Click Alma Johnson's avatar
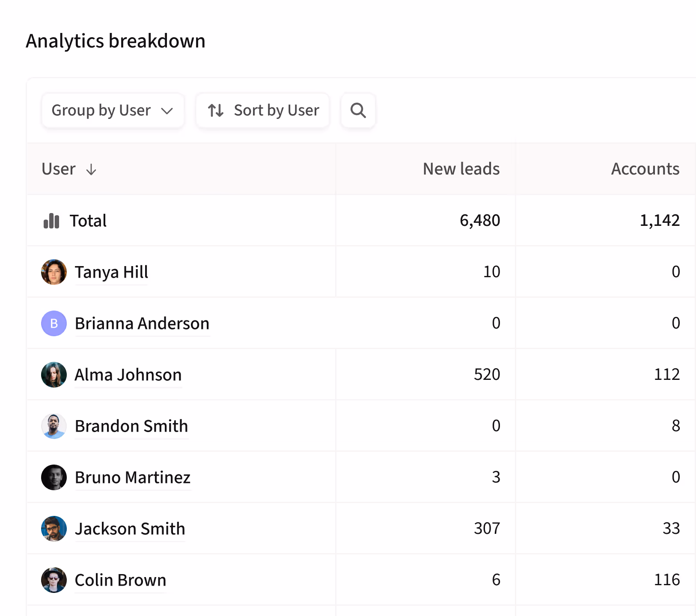The width and height of the screenshot is (696, 616). (x=54, y=375)
